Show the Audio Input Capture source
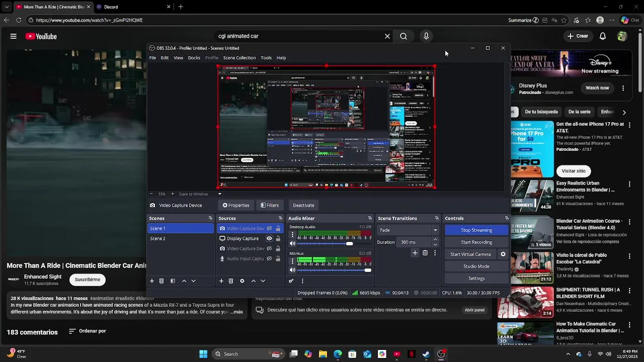 click(269, 258)
